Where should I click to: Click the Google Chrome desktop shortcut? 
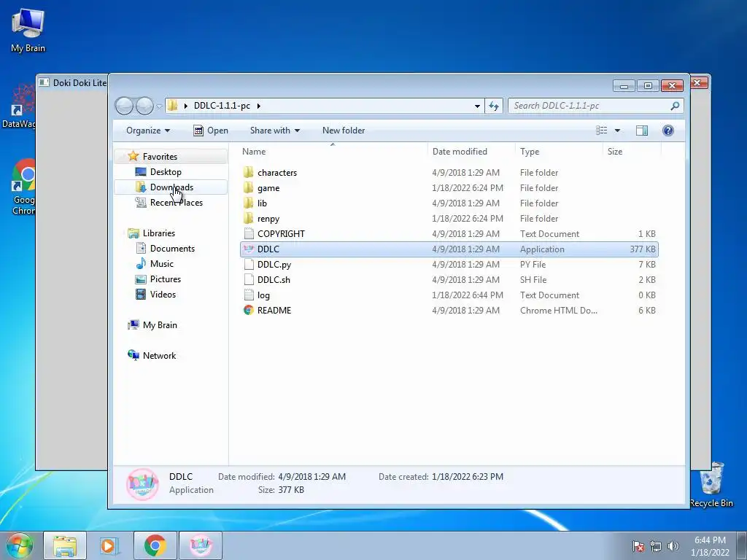point(24,187)
